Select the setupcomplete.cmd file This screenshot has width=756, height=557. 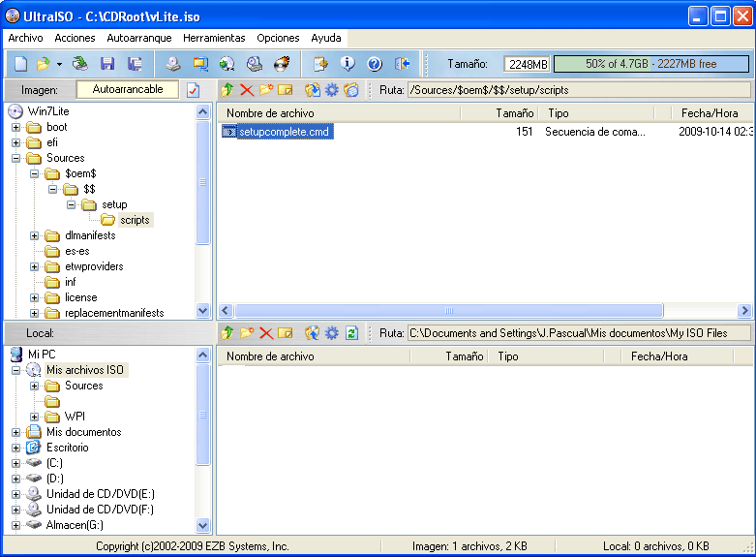[277, 132]
